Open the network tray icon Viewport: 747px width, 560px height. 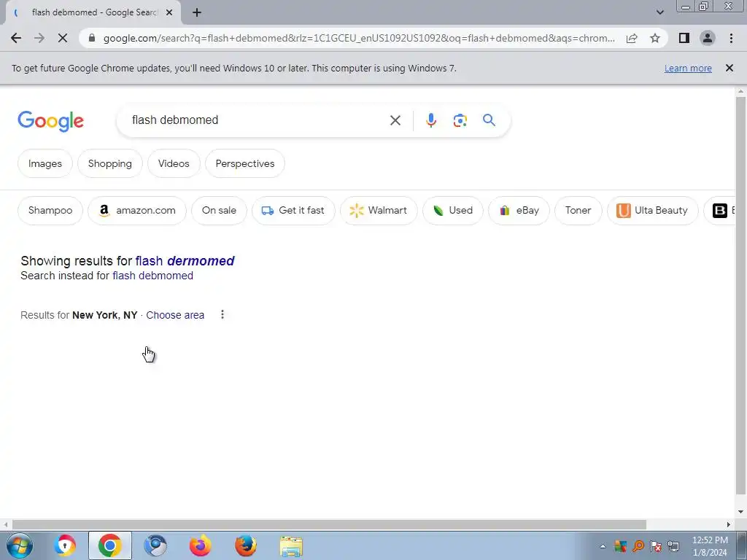click(673, 546)
